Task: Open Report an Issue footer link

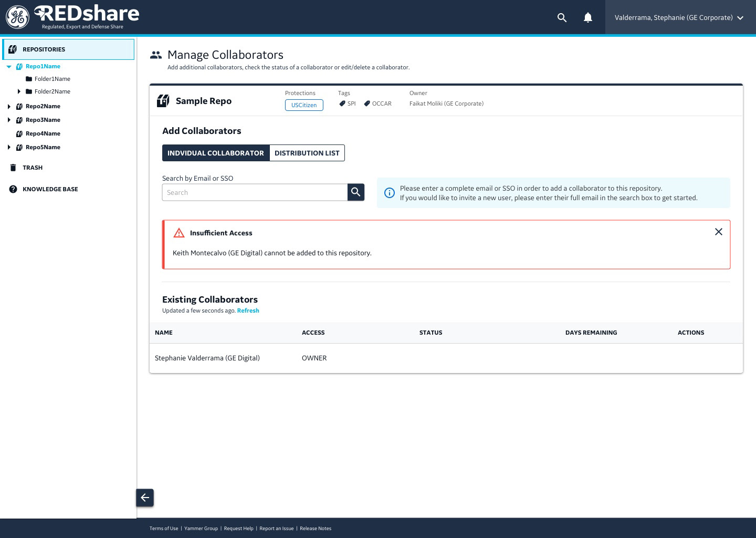Action: pyautogui.click(x=277, y=529)
